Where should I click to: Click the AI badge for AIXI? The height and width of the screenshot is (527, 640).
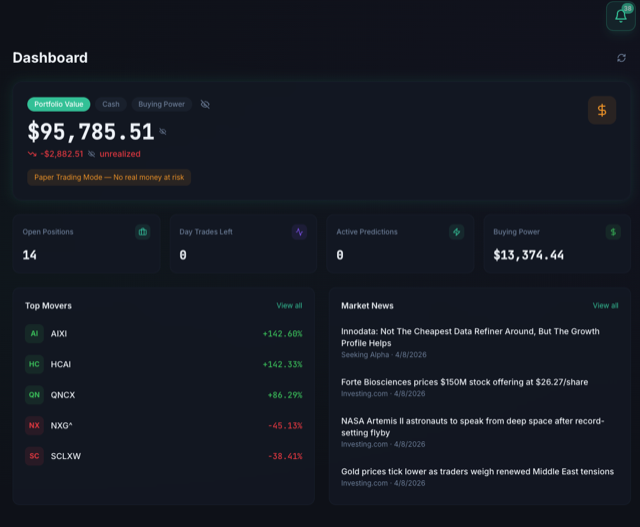click(34, 334)
